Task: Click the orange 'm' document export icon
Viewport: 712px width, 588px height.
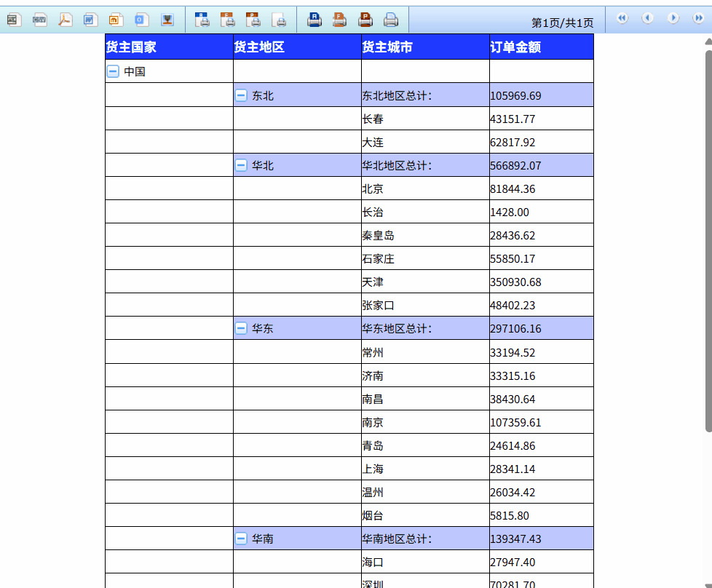Action: (116, 20)
